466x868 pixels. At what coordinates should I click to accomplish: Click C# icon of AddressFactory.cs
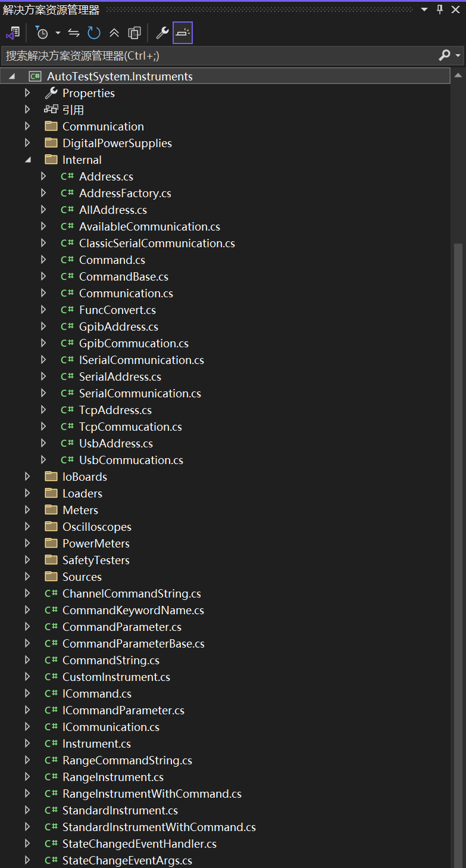(68, 193)
